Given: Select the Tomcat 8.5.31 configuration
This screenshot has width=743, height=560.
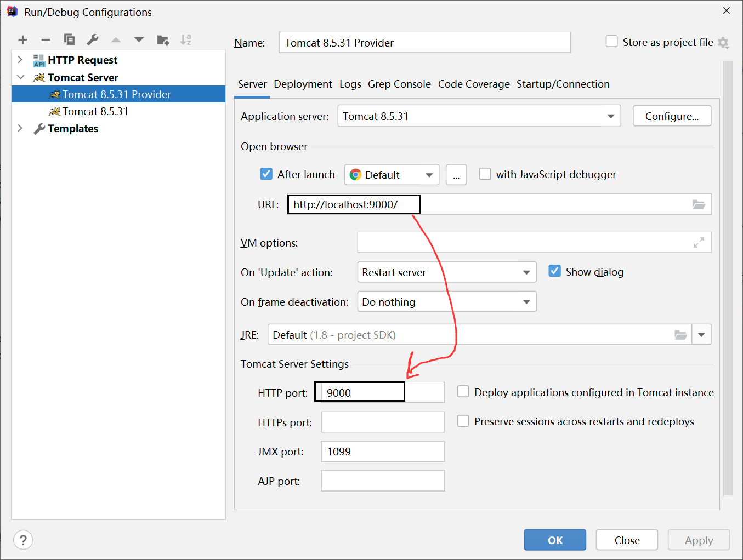Looking at the screenshot, I should tap(118, 111).
